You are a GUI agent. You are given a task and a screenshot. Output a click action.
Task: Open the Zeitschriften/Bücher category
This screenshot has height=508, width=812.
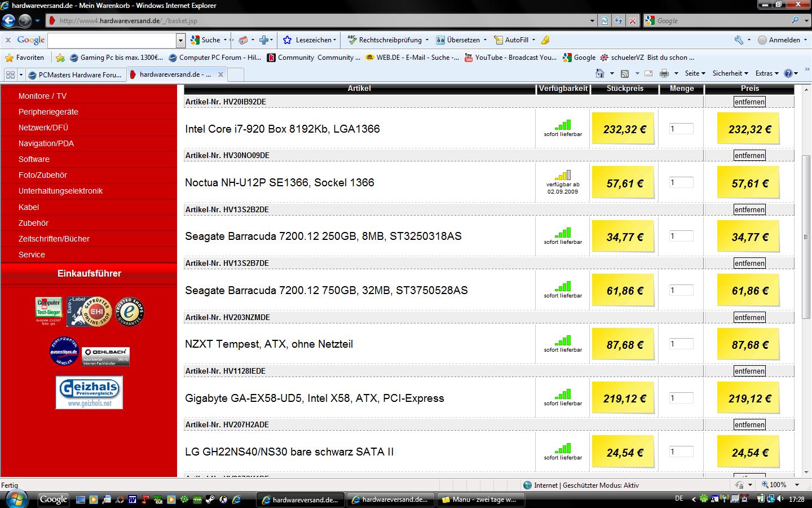click(54, 239)
